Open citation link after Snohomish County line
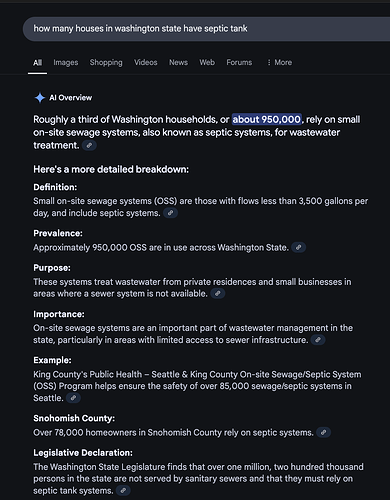This screenshot has height=500, width=390. coord(323,433)
